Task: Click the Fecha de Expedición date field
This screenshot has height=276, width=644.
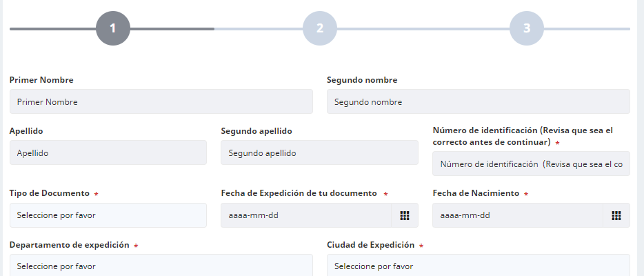Action: [306, 215]
